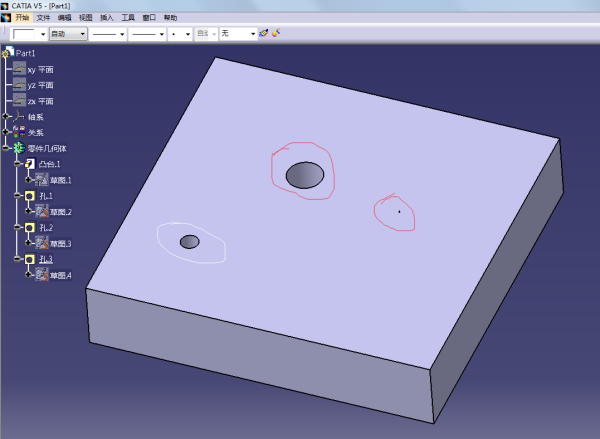Click the 草图.1 sketch icon

tap(42, 180)
